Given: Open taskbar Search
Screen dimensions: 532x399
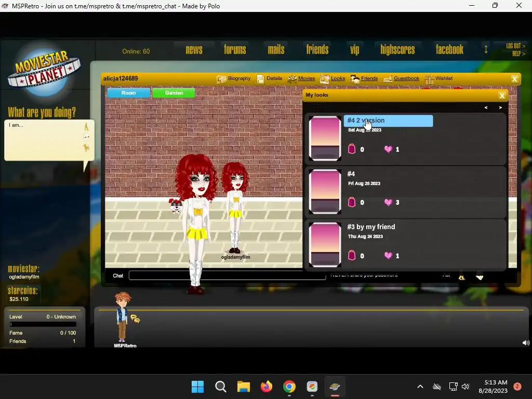Looking at the screenshot, I should [220, 387].
